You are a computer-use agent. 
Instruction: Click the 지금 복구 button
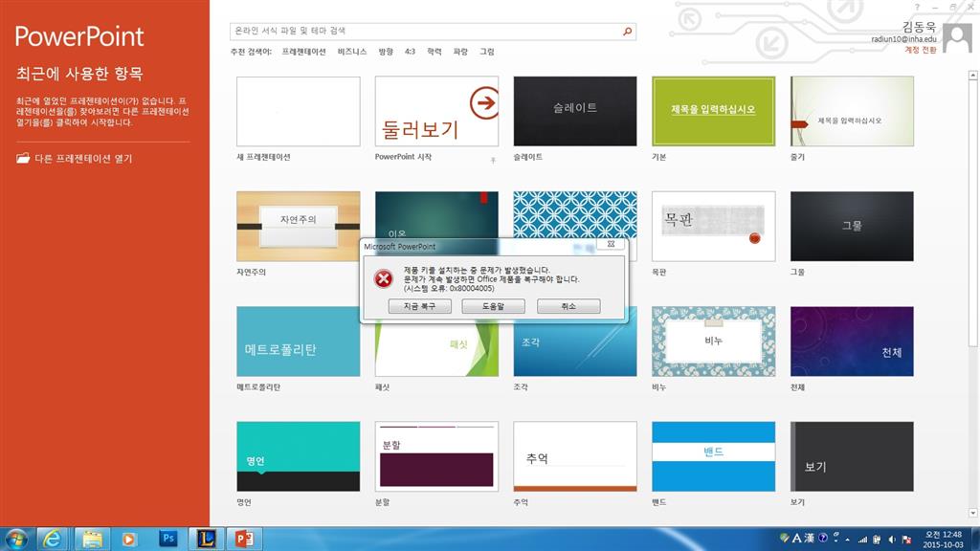click(419, 306)
